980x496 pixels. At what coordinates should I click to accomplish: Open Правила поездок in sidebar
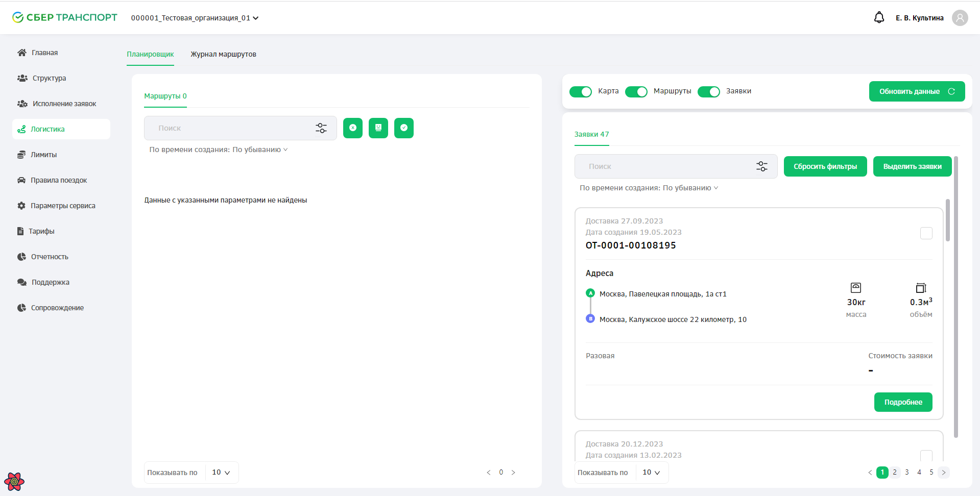pos(61,180)
